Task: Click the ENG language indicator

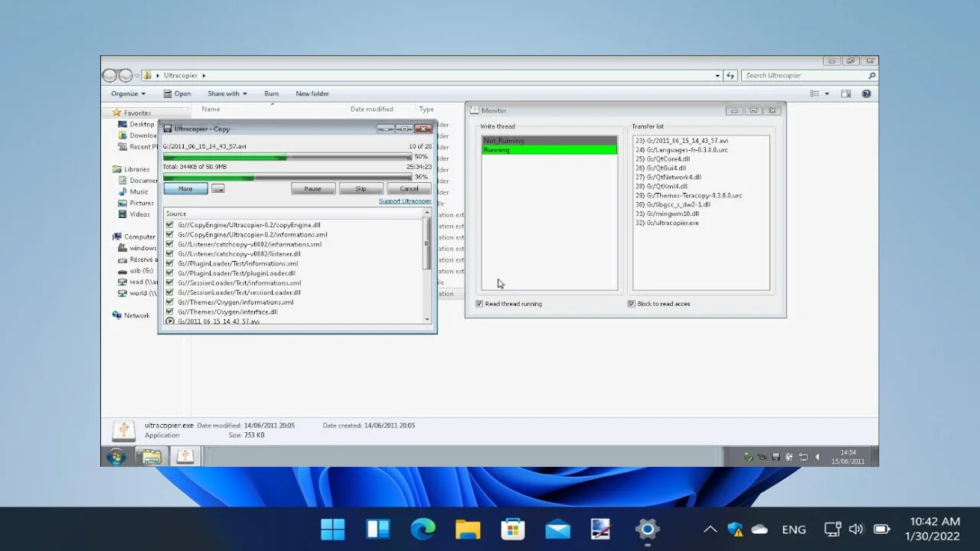Action: pyautogui.click(x=794, y=529)
